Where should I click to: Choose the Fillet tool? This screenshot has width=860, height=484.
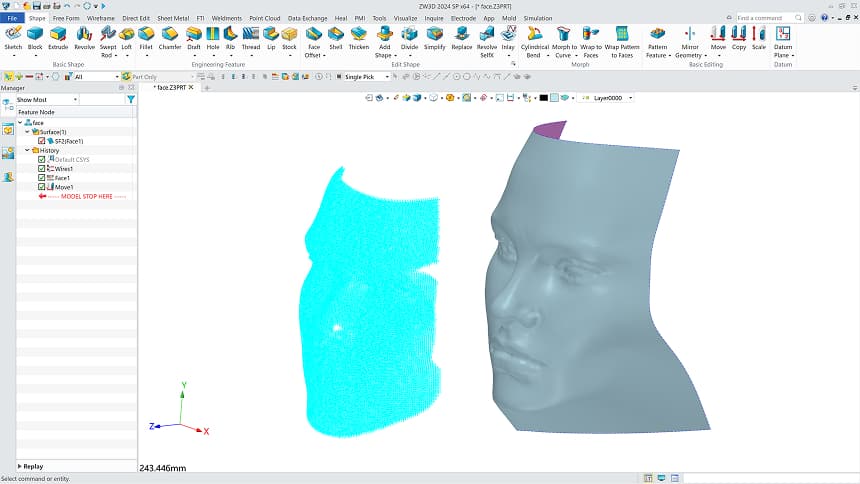point(146,38)
